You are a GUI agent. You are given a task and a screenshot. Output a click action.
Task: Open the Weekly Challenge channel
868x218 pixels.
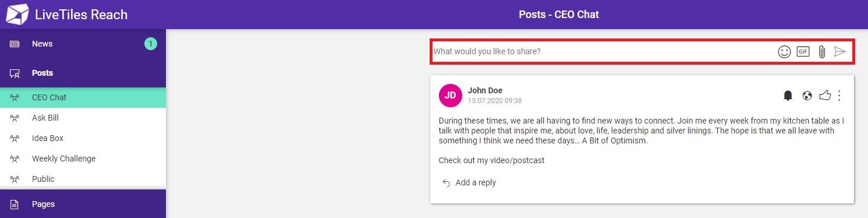83,159
